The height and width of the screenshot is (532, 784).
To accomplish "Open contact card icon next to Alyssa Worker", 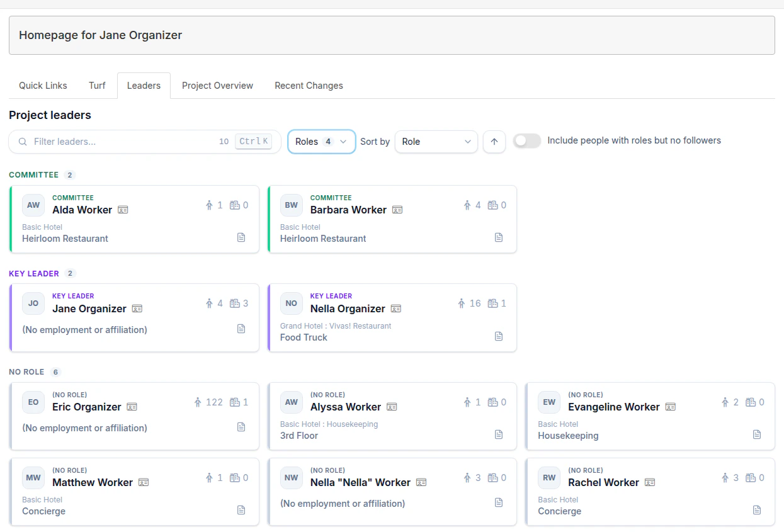I will (392, 407).
